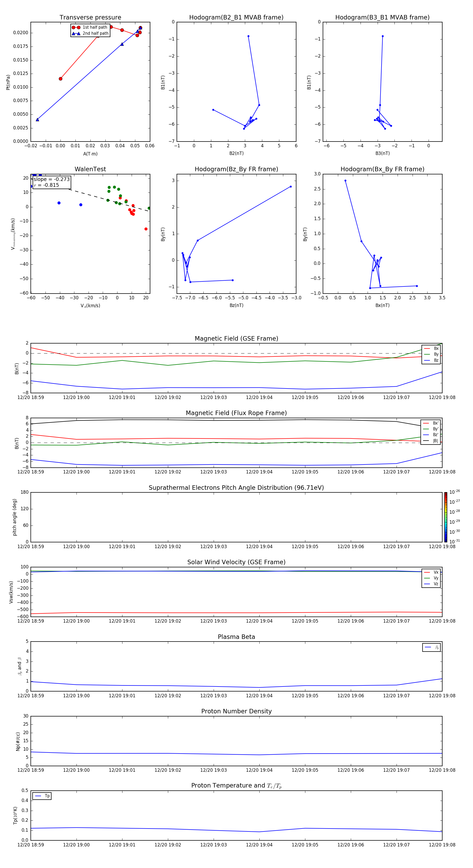Select the "slope = -0.273" annotation

point(52,179)
